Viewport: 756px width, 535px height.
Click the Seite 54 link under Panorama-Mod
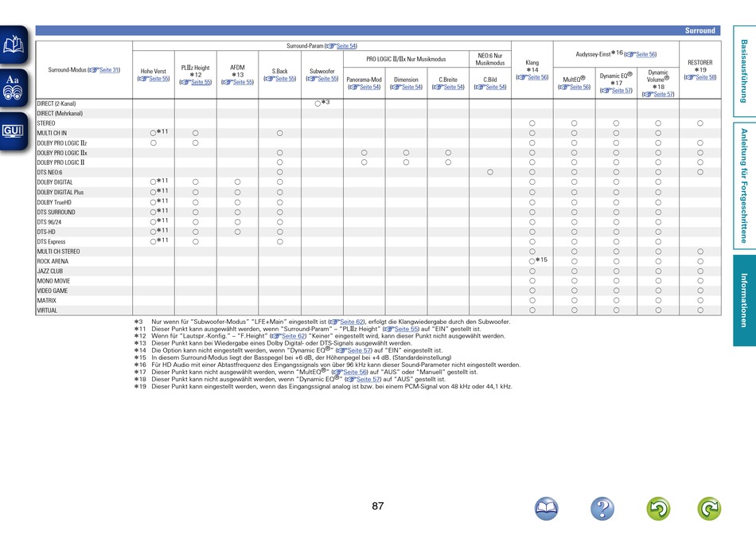[369, 87]
